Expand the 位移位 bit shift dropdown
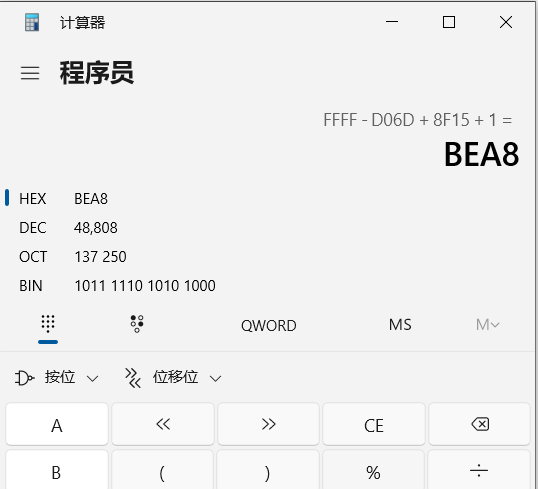The width and height of the screenshot is (538, 489). point(173,377)
